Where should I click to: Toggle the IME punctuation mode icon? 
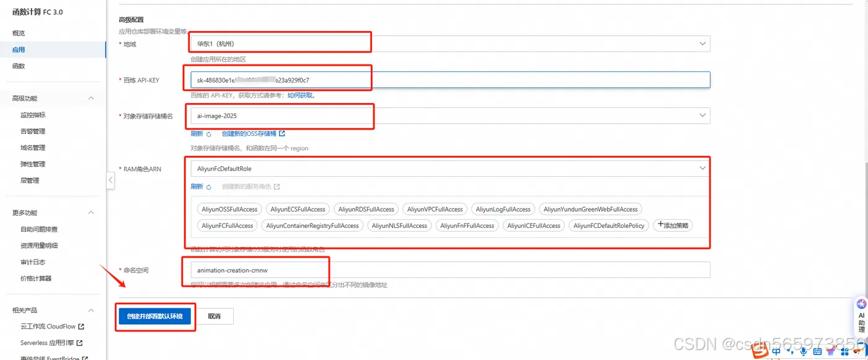coord(790,352)
